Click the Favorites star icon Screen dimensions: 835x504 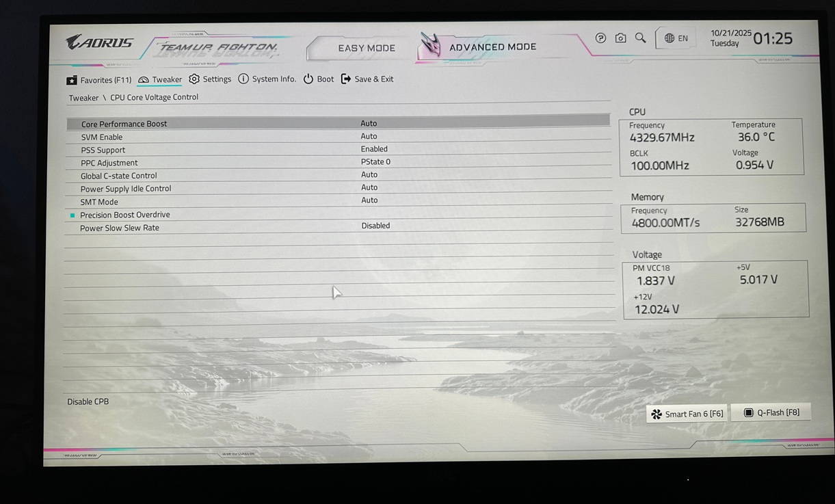pos(72,80)
